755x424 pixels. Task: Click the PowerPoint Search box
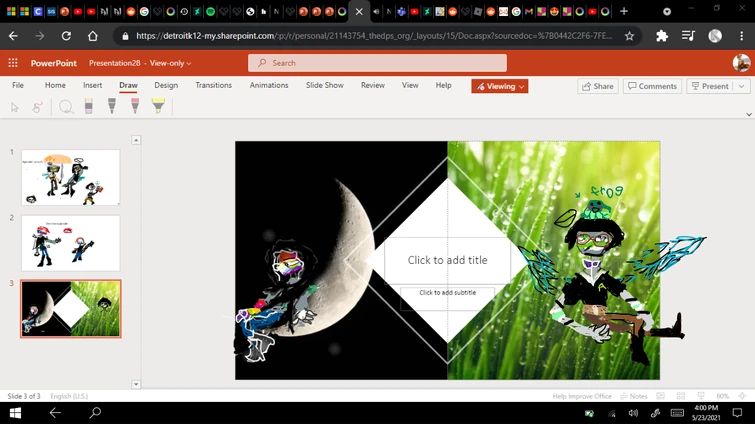[377, 63]
